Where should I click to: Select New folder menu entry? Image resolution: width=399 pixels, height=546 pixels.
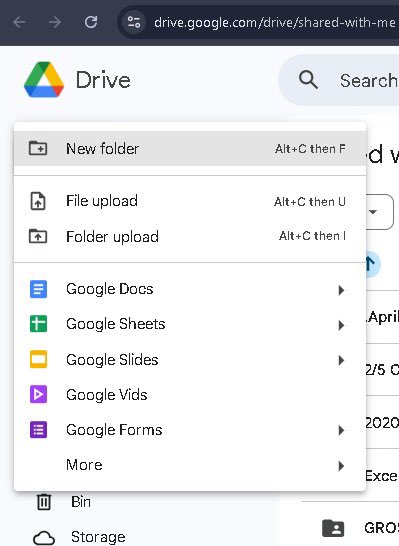point(190,149)
